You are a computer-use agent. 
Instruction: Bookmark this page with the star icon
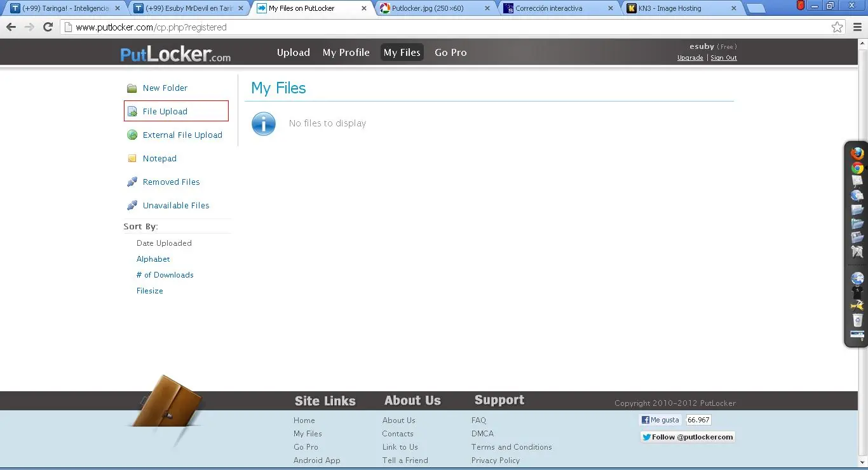pos(837,27)
